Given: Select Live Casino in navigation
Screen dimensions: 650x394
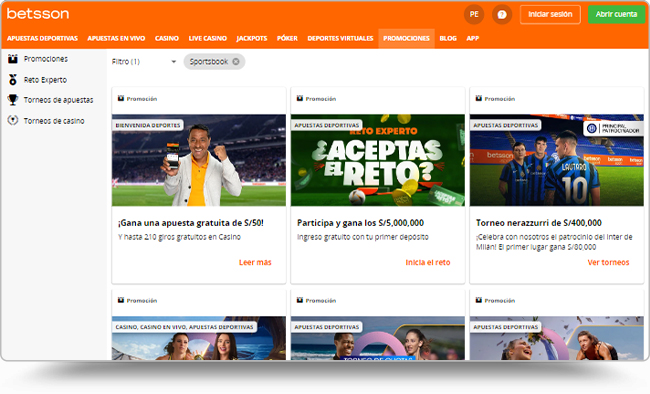Looking at the screenshot, I should 208,38.
